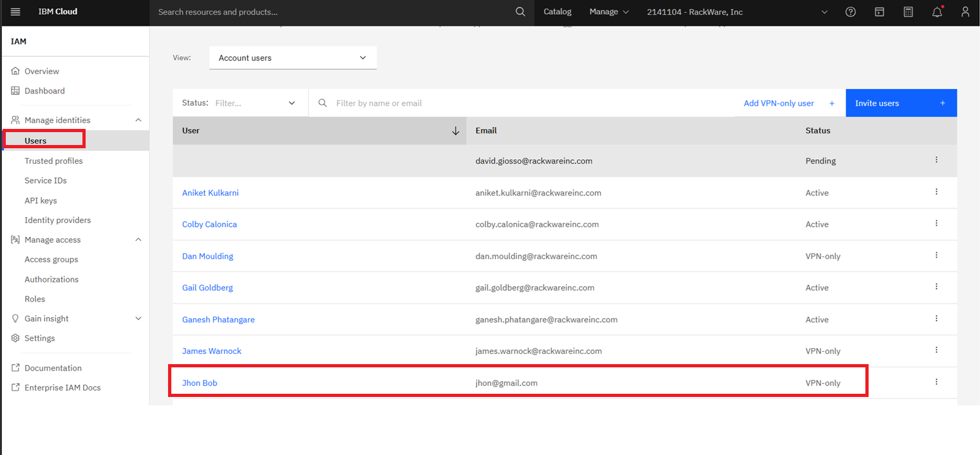980x455 pixels.
Task: Open user Aniket Kulkarni
Action: click(x=211, y=193)
